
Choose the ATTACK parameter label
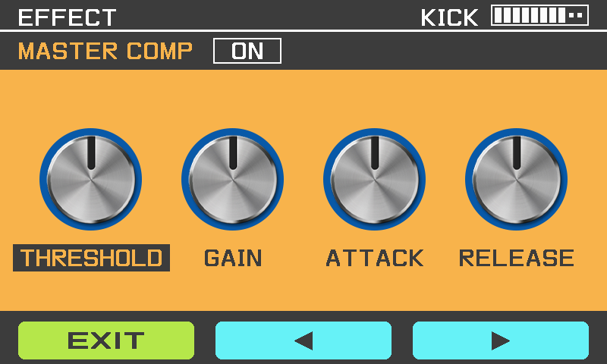pos(375,258)
